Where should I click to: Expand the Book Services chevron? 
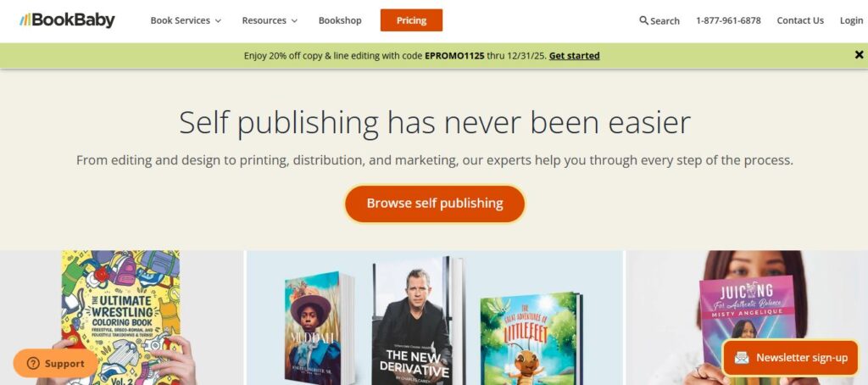[218, 21]
